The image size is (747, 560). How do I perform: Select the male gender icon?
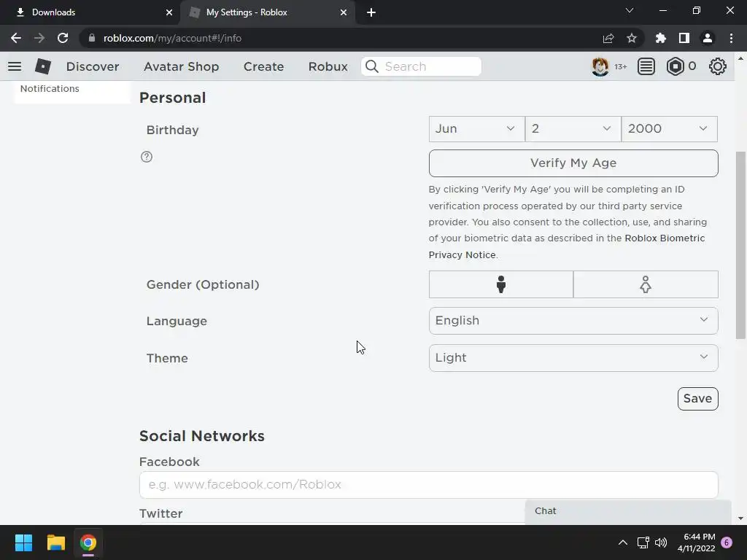500,284
